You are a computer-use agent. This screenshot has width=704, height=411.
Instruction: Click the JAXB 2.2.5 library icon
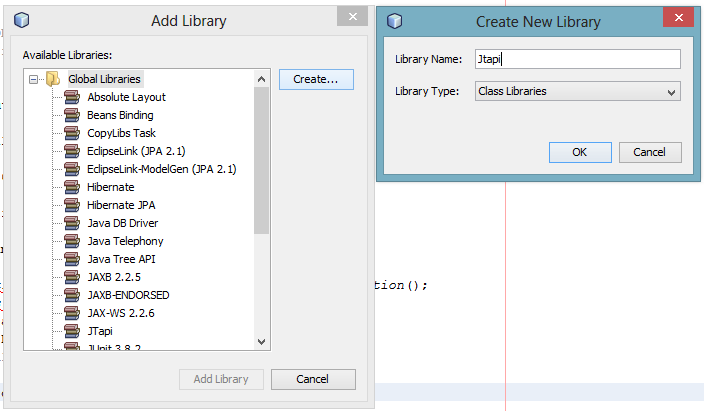72,277
